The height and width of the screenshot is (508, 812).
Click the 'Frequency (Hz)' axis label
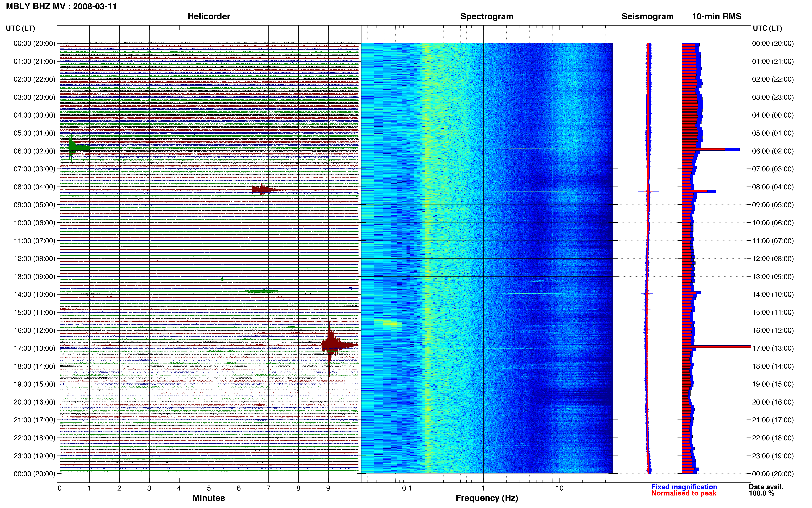click(x=487, y=498)
